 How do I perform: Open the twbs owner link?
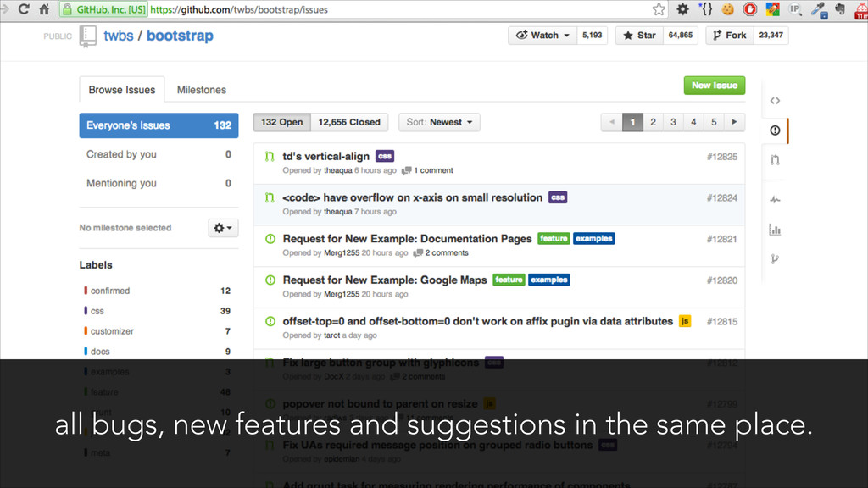[119, 36]
